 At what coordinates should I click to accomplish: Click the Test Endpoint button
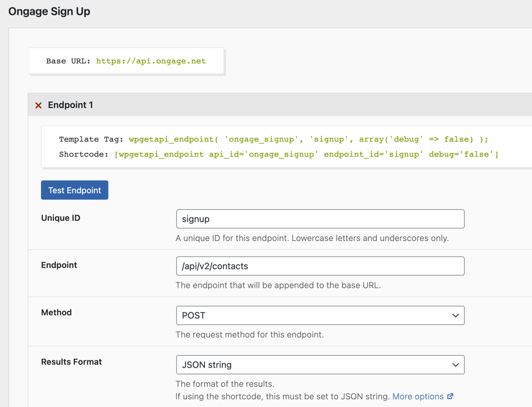point(74,189)
